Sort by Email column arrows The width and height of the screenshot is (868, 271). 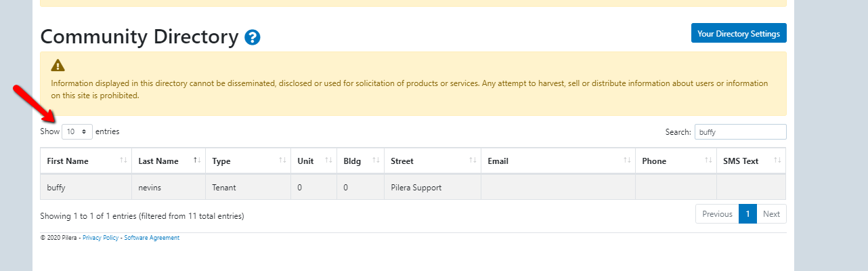(626, 161)
